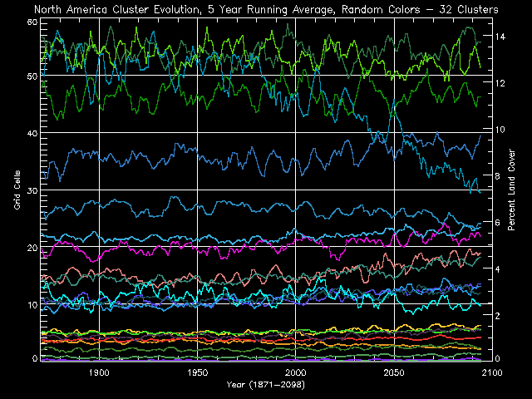Select the 2000 year tick label
532x399 pixels.
pyautogui.click(x=296, y=373)
